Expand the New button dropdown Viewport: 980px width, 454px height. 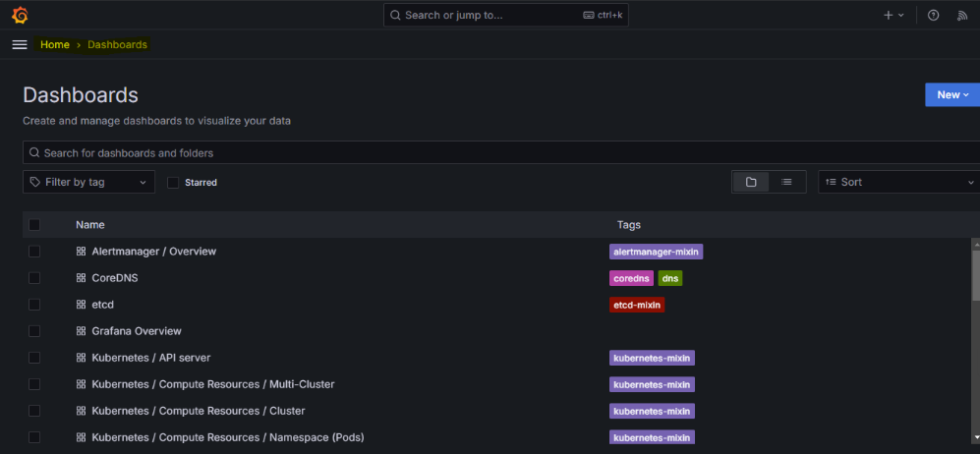point(952,95)
